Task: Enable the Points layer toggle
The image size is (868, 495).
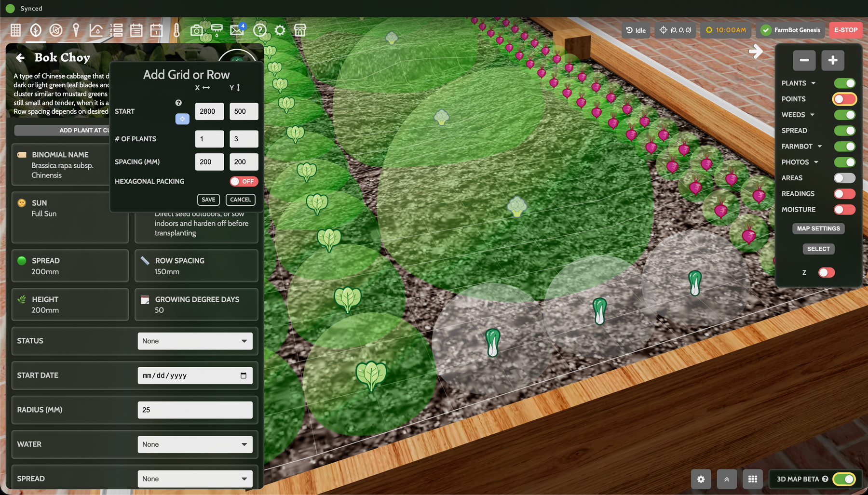Action: coord(844,99)
